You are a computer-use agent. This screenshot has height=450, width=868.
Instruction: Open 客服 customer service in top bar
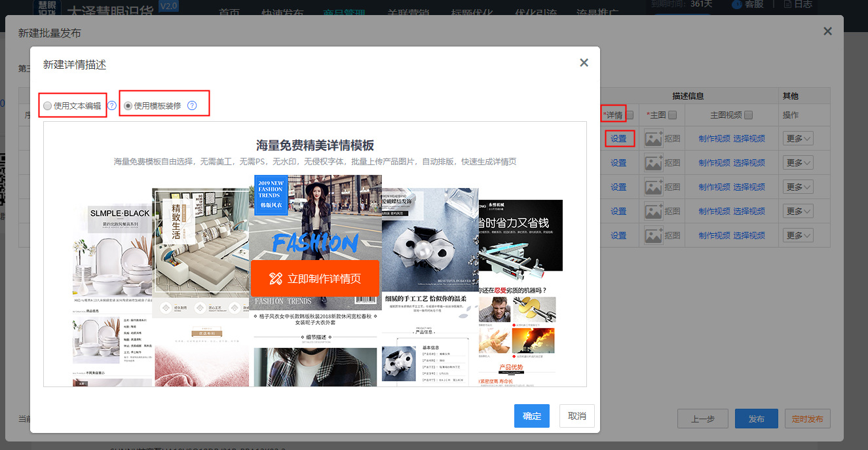point(747,4)
